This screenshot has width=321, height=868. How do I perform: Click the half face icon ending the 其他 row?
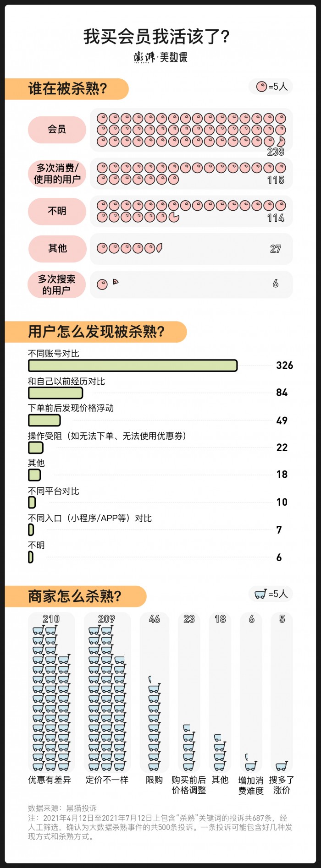(x=160, y=248)
